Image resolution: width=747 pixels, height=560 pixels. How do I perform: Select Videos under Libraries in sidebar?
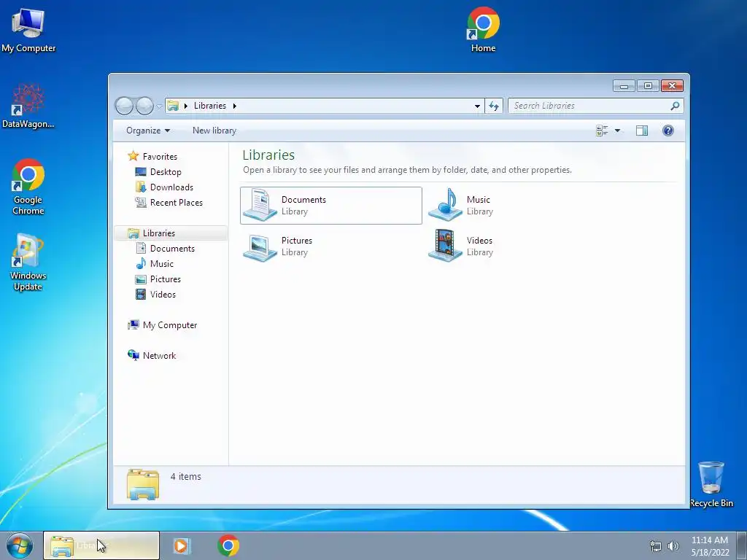click(163, 295)
